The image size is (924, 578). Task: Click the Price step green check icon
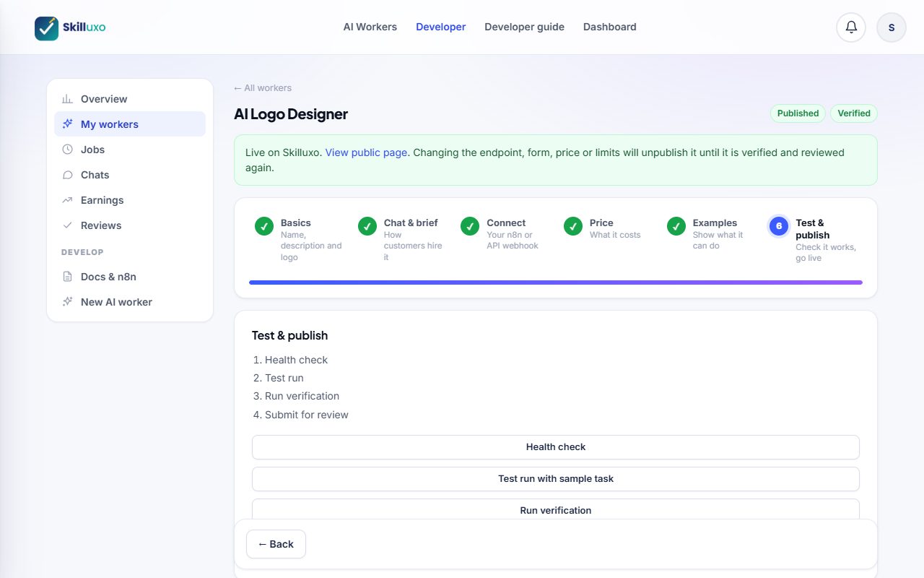click(x=573, y=226)
